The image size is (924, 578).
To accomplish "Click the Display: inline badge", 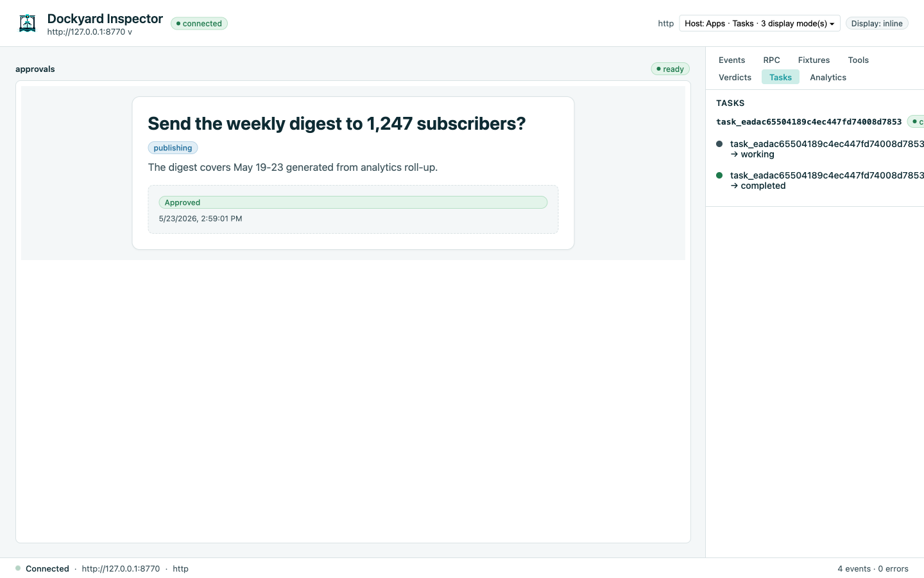I will [877, 23].
